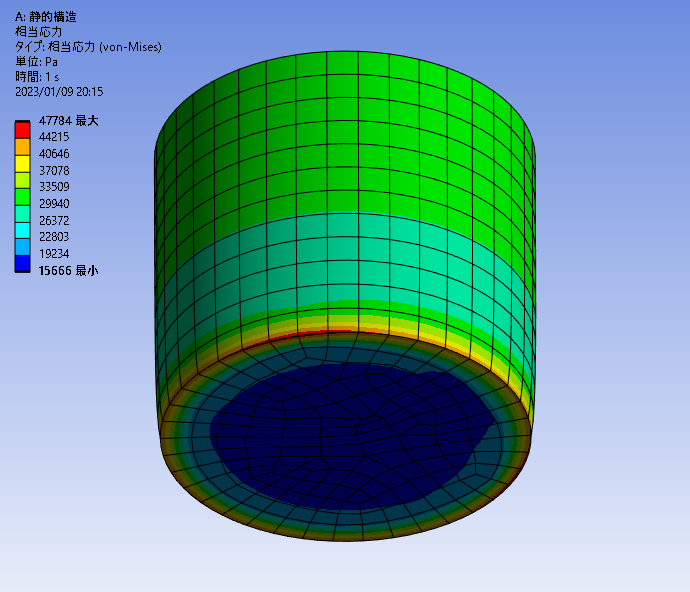This screenshot has width=690, height=592.
Task: Click the light blue legend color band
Action: (x=22, y=247)
